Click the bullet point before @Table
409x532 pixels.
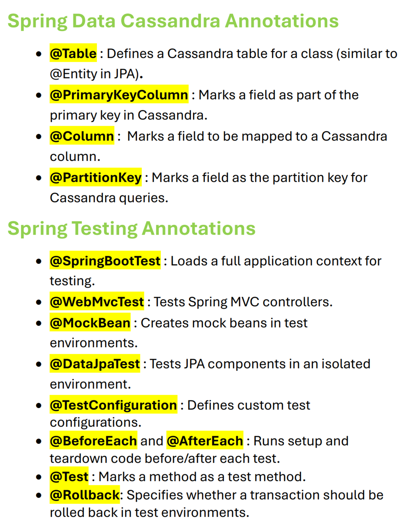[x=39, y=54]
